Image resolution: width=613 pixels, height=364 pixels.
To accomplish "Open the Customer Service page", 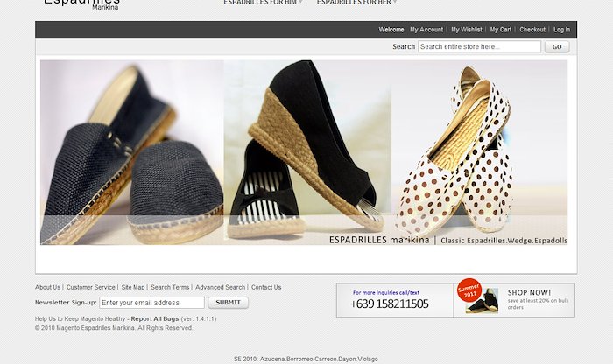I will click(x=91, y=287).
